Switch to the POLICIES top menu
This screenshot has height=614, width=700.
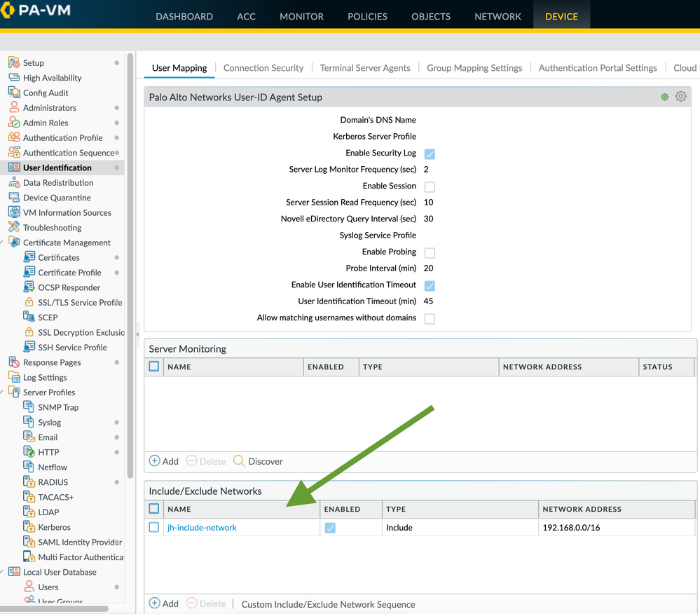click(x=367, y=16)
